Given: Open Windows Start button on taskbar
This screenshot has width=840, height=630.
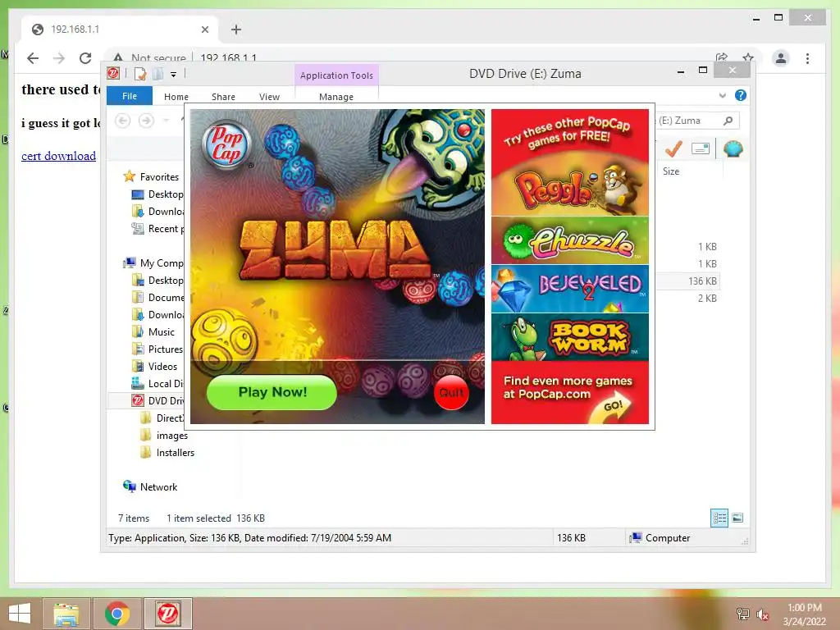Looking at the screenshot, I should 20,614.
